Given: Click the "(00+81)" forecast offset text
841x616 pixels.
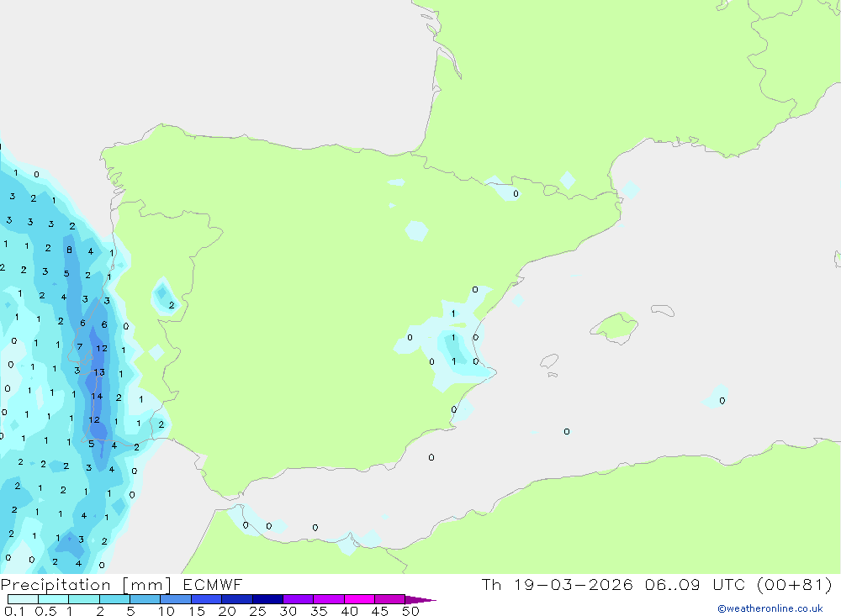Looking at the screenshot, I should tap(795, 584).
